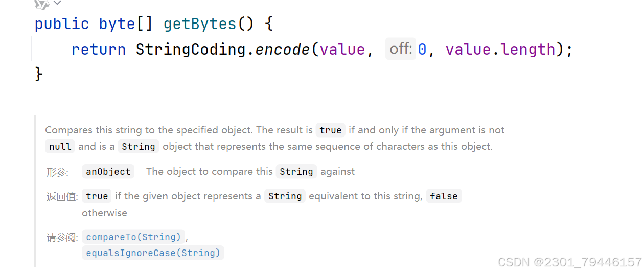Click the StringCoding class reference
The height and width of the screenshot is (273, 644).
click(x=191, y=50)
